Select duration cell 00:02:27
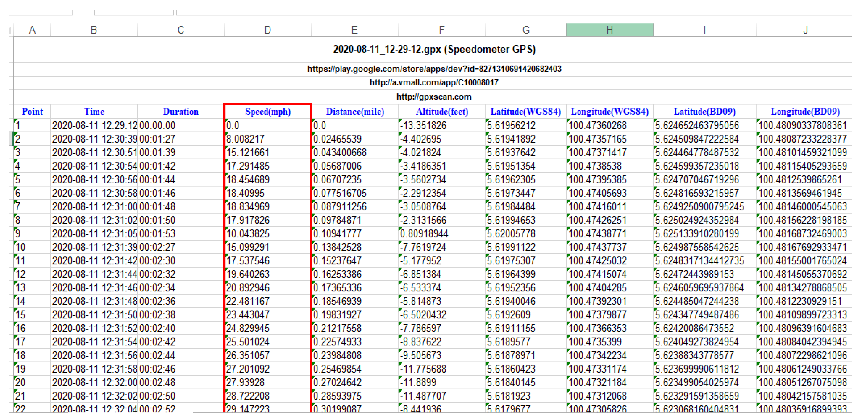The width and height of the screenshot is (868, 420). pyautogui.click(x=157, y=247)
